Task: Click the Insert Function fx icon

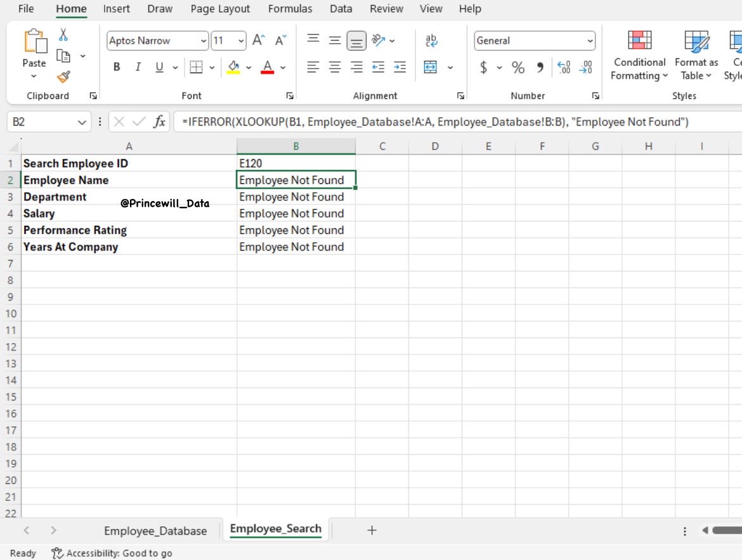Action: click(159, 122)
